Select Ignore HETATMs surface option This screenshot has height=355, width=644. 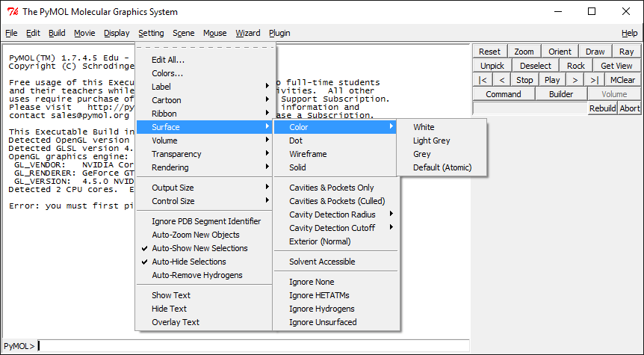tap(336, 295)
